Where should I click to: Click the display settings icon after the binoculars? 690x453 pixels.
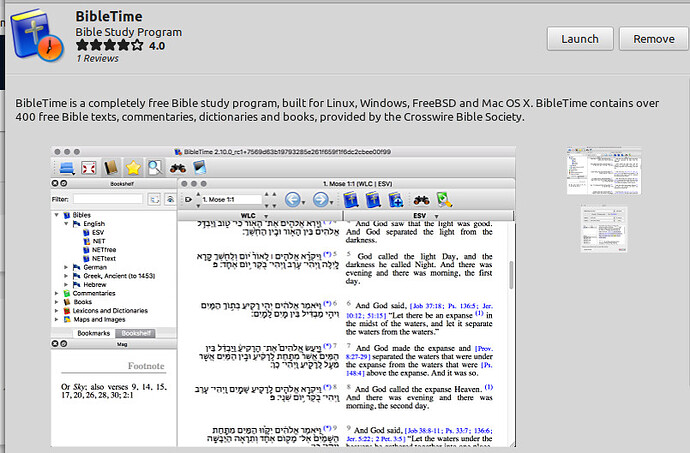(x=444, y=199)
